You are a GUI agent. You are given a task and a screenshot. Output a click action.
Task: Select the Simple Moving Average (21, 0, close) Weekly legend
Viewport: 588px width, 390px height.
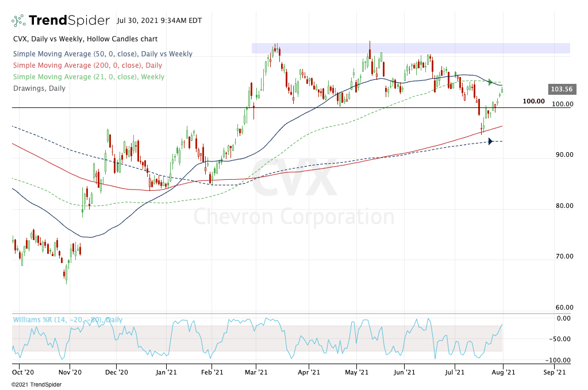89,77
